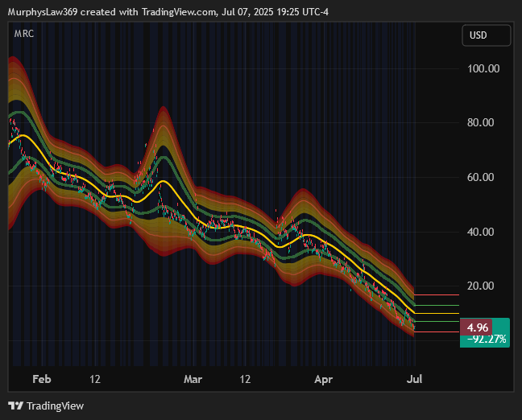Click the top red projected level line
This screenshot has height=420, width=522.
point(437,295)
